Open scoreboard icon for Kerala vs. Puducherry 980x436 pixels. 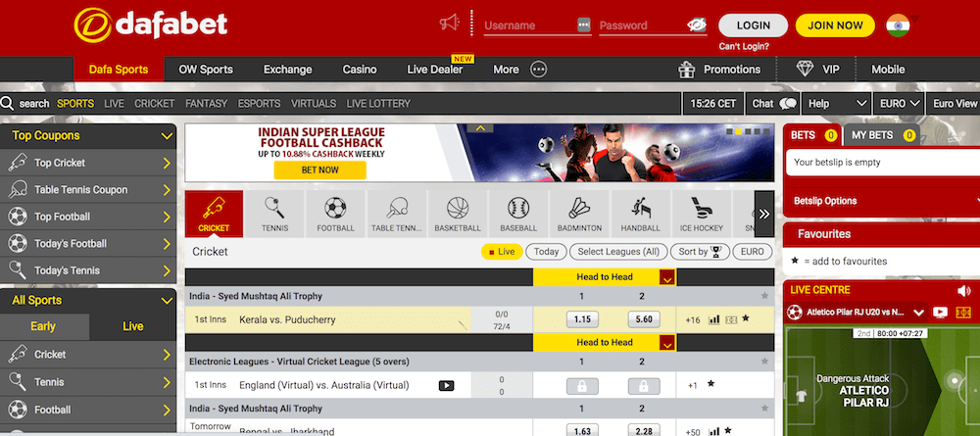tap(731, 319)
